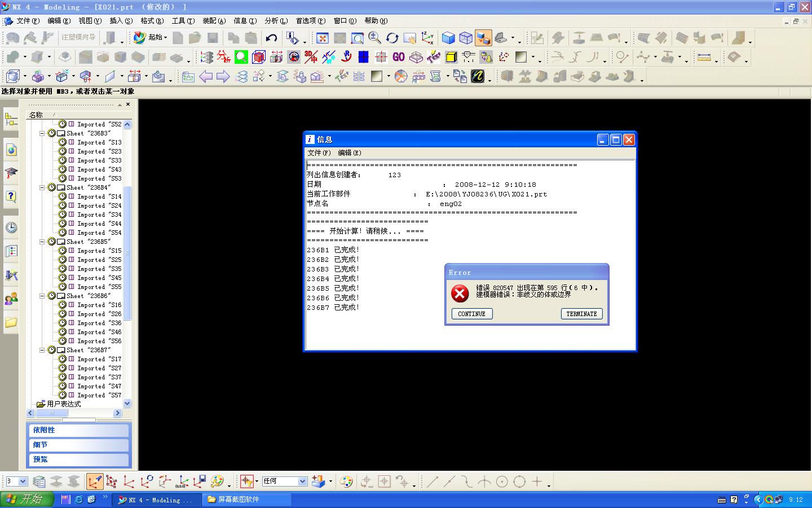Switch to wireframe cube display
This screenshot has width=812, height=508.
click(x=466, y=38)
